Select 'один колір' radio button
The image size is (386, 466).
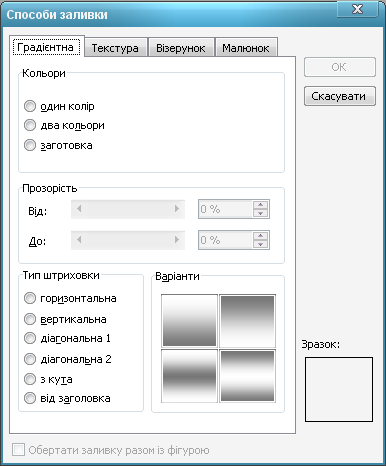click(x=30, y=106)
